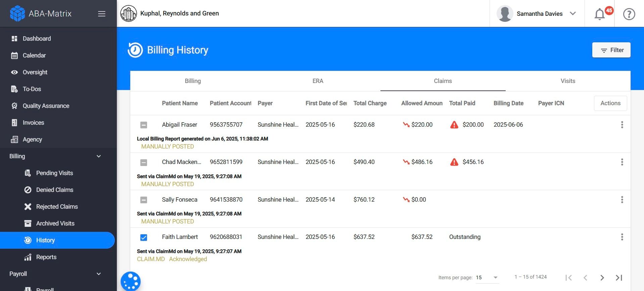The height and width of the screenshot is (291, 644).
Task: Click the Actions button
Action: [x=610, y=103]
